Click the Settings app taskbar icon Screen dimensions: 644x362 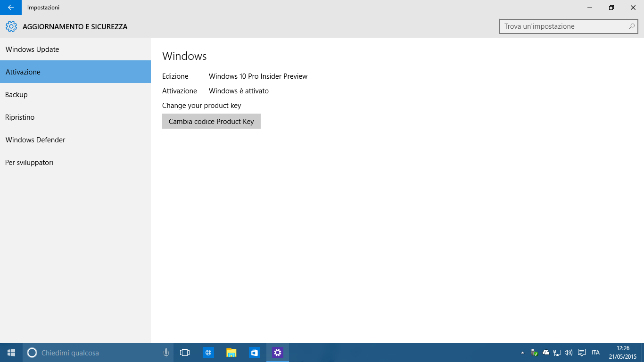pos(278,353)
